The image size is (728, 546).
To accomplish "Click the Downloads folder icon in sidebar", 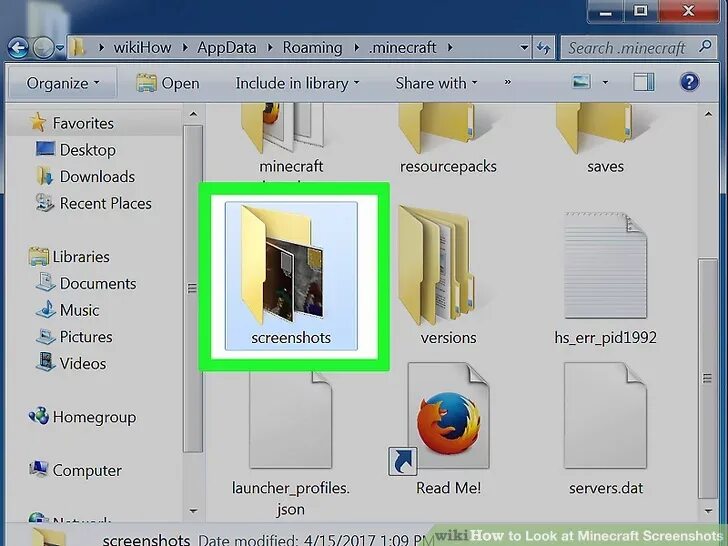I will (45, 176).
